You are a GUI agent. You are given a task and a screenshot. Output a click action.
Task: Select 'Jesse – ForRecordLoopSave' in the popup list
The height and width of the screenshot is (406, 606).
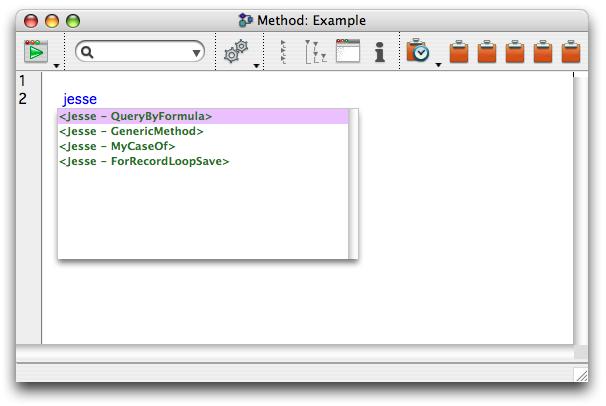[x=144, y=161]
